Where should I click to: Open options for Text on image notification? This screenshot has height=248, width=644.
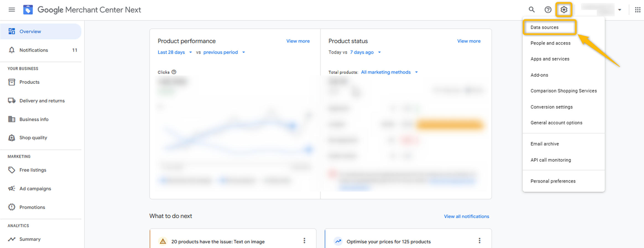304,241
